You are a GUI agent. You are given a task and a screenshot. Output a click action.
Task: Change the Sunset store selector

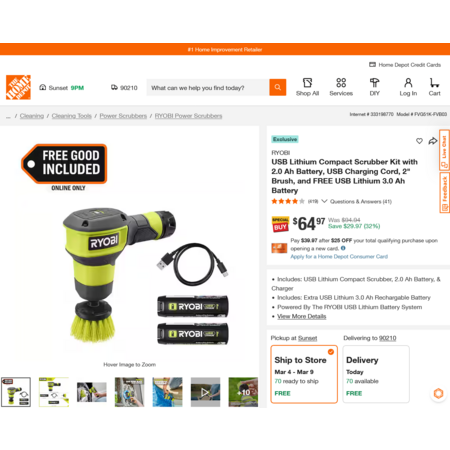(x=62, y=88)
